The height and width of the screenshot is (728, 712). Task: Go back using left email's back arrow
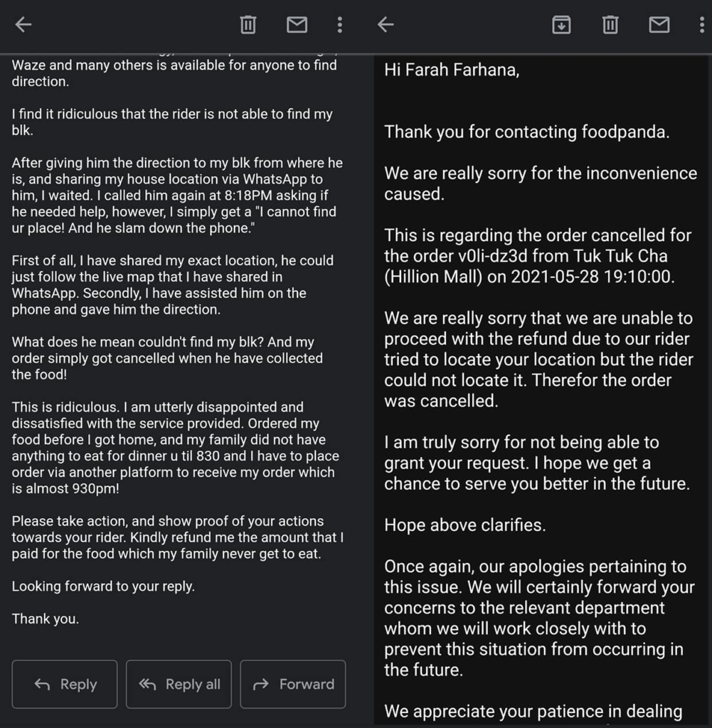[23, 25]
